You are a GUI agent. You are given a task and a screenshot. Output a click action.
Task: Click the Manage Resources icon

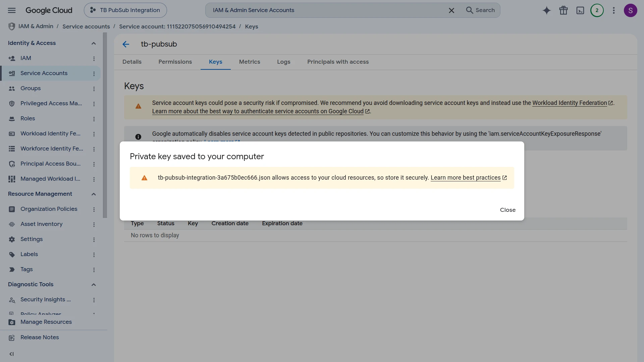[x=12, y=322]
